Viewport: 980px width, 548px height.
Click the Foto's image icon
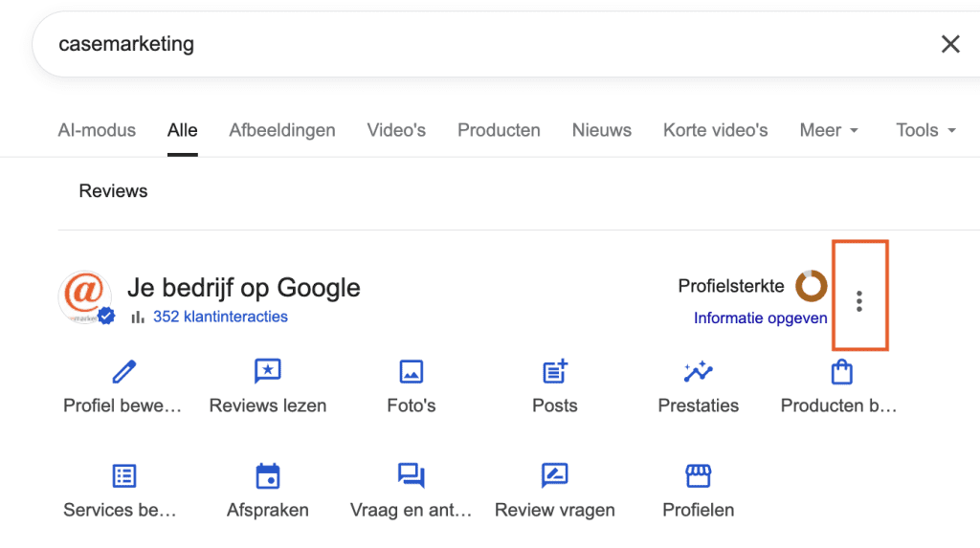click(412, 372)
